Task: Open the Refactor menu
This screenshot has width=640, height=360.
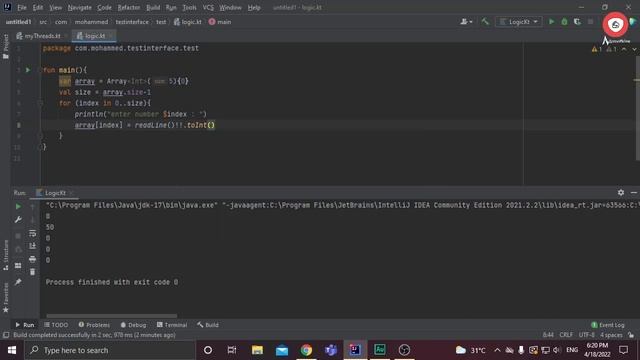Action: coord(129,7)
